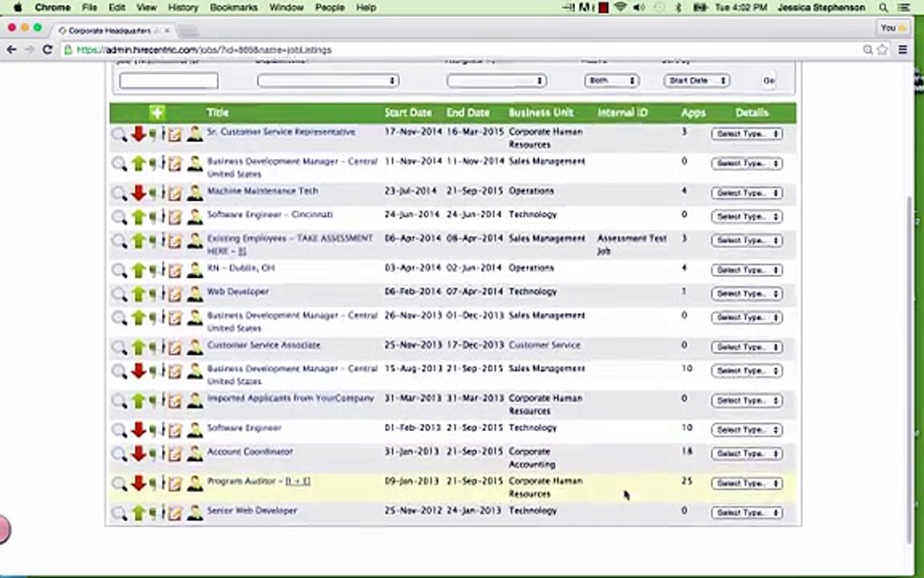The image size is (924, 578).
Task: Open person icon for Customer Service Associate
Action: pos(194,347)
